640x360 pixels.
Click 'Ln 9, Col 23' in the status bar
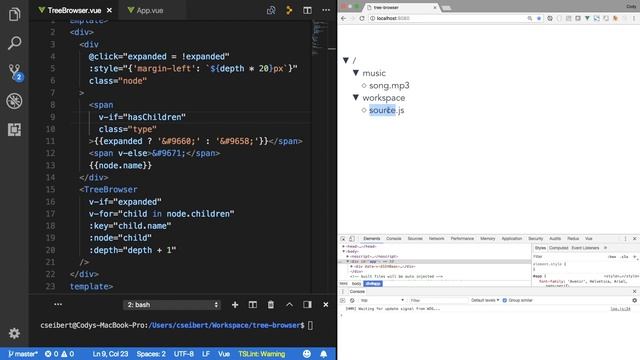click(110, 354)
